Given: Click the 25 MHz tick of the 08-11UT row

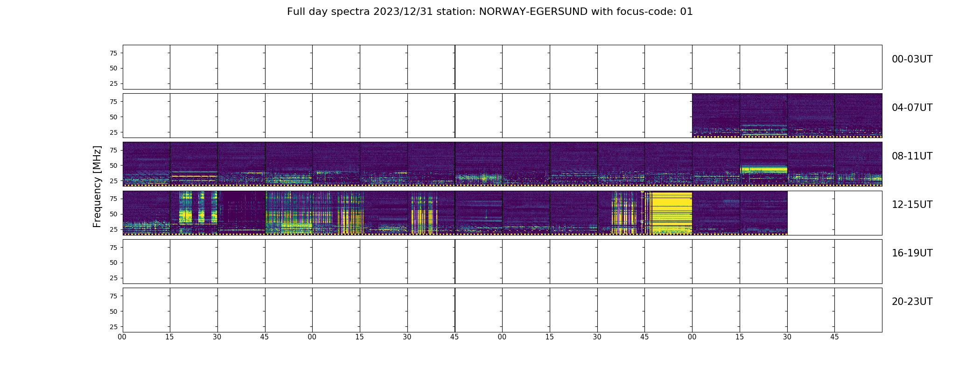Looking at the screenshot, I should pyautogui.click(x=113, y=181).
